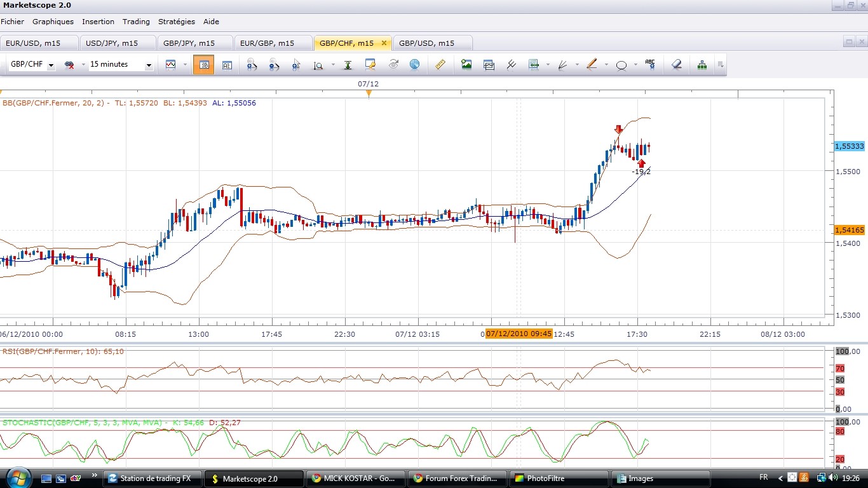Expand the chart type dropdown arrow
Screen dimensions: 868x488
click(x=185, y=65)
